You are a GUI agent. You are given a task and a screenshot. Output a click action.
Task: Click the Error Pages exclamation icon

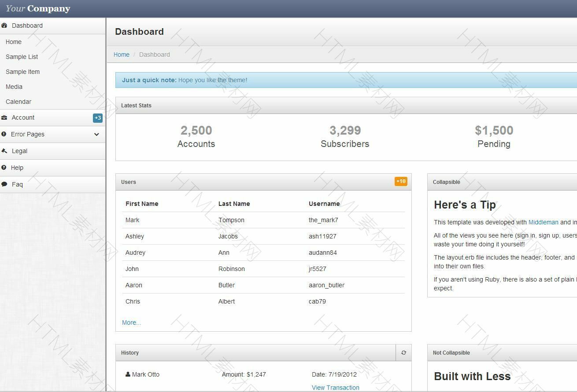(4, 134)
